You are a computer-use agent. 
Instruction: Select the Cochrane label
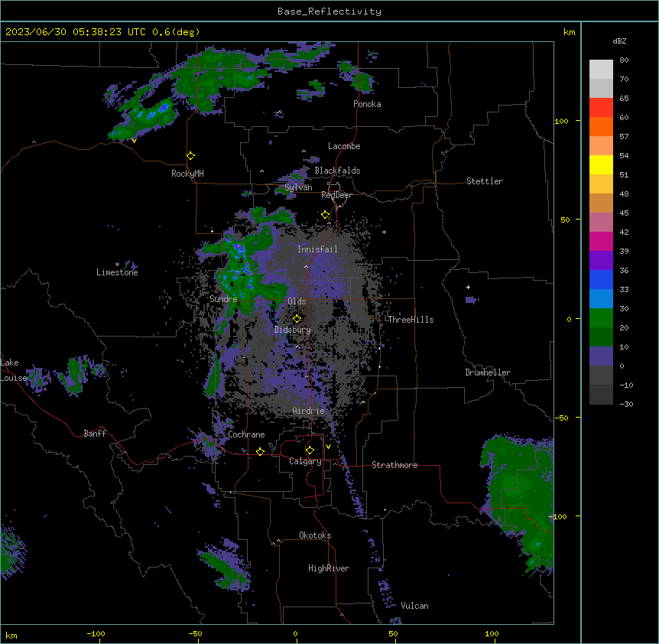(x=246, y=434)
